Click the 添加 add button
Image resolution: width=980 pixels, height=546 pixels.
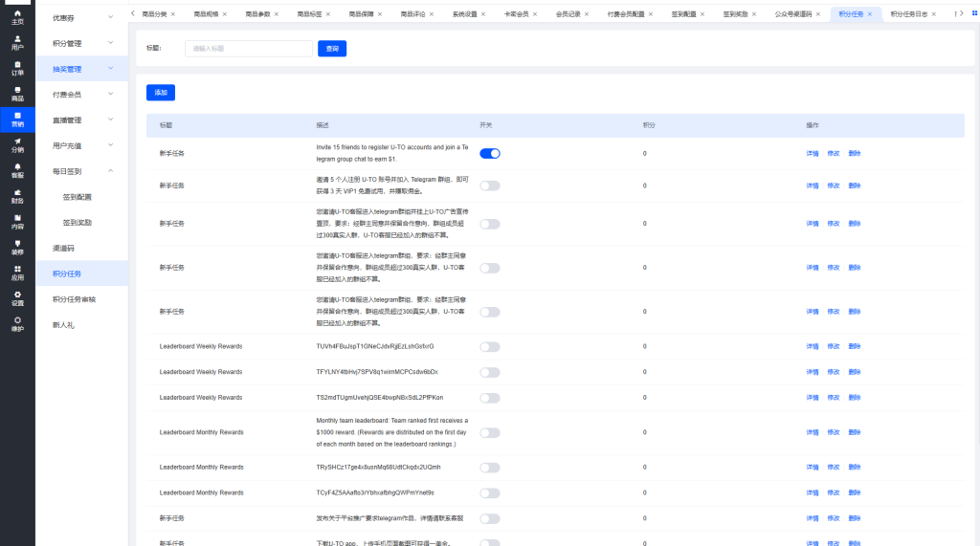(x=161, y=93)
